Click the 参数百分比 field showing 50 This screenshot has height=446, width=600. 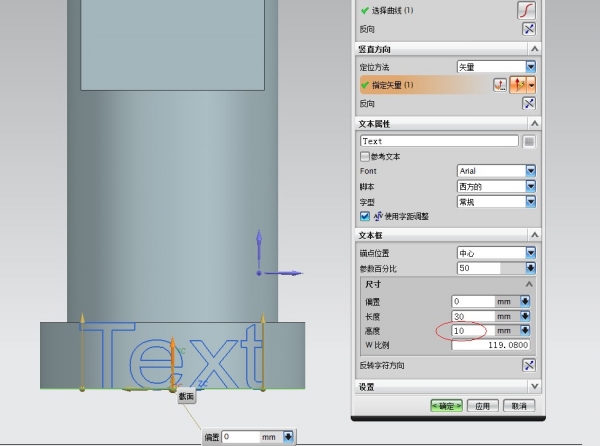(x=479, y=268)
